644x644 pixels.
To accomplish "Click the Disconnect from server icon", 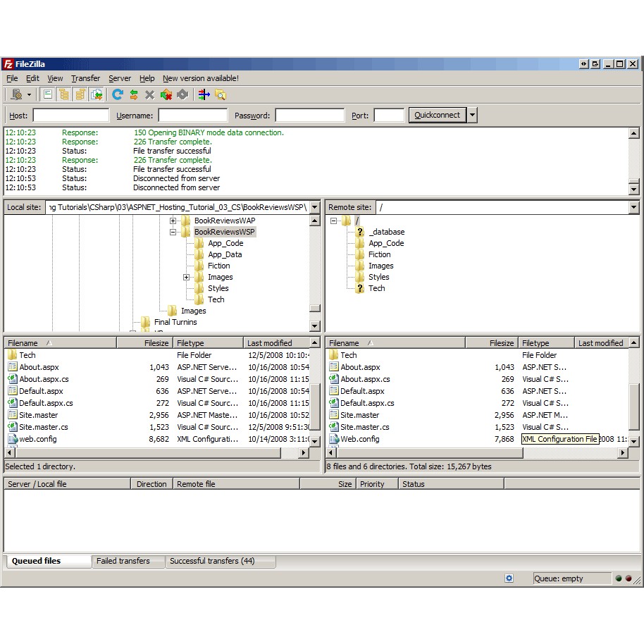I will click(166, 94).
